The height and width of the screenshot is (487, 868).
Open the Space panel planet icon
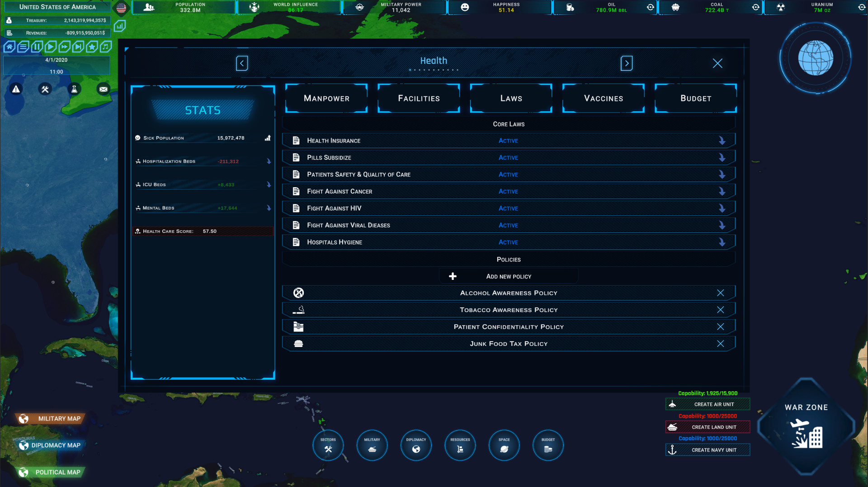point(504,445)
